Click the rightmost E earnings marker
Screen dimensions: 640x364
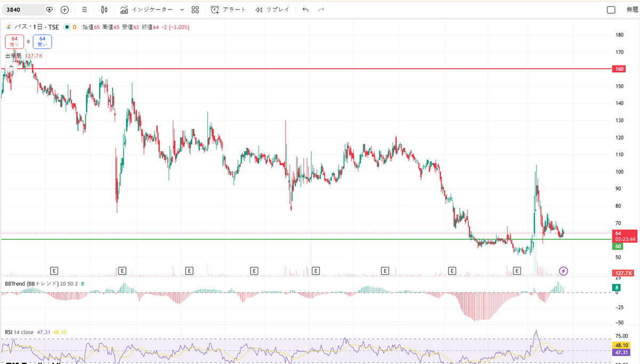517,271
